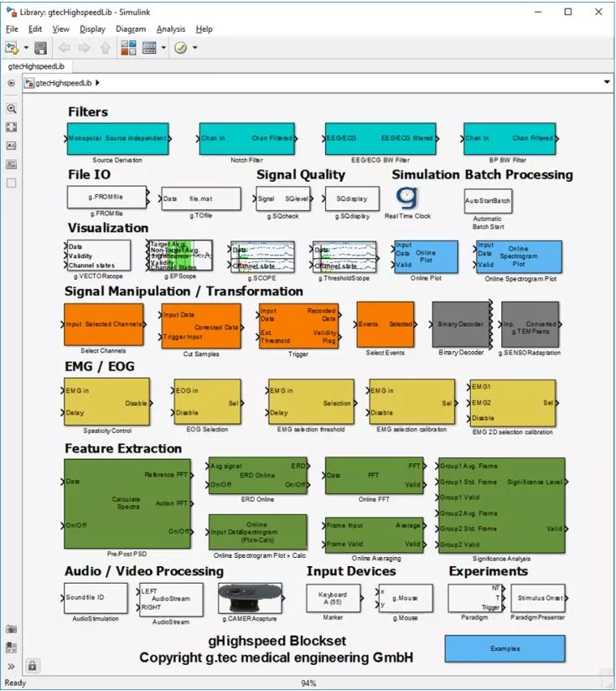Click the area tool square in the palette
Viewport: 616px width, 691px height.
coord(11,183)
